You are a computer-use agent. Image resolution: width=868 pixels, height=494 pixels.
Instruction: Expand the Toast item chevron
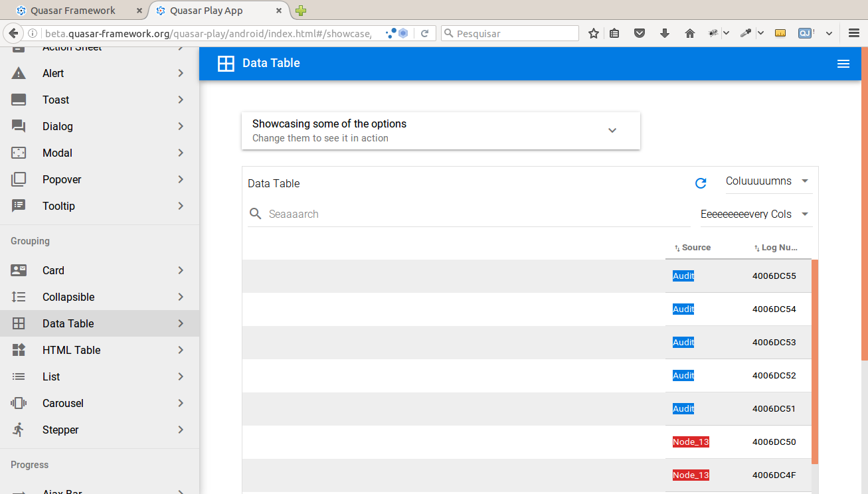coord(181,100)
